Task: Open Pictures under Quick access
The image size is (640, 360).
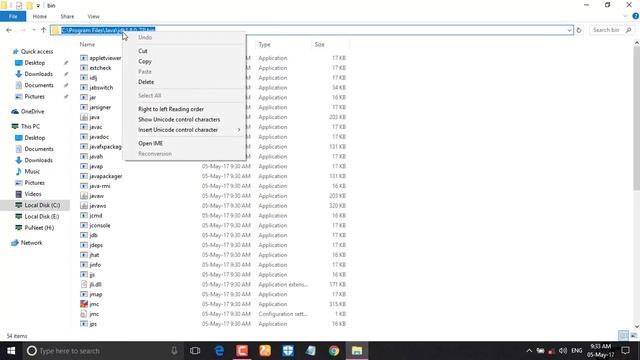Action: point(35,96)
